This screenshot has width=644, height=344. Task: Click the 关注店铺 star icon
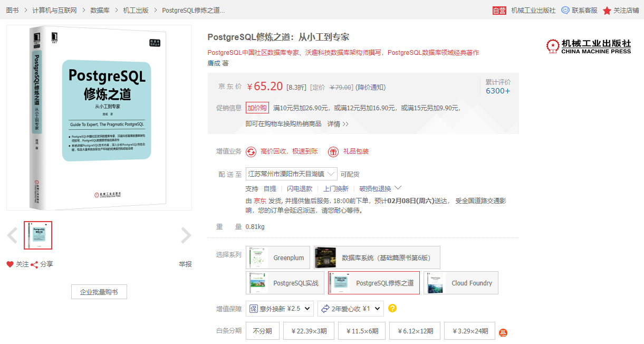607,11
